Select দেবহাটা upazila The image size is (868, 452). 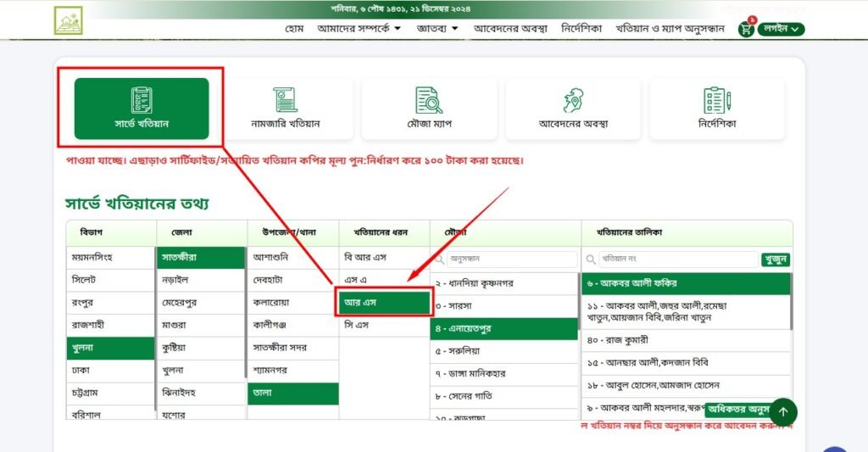tap(292, 281)
